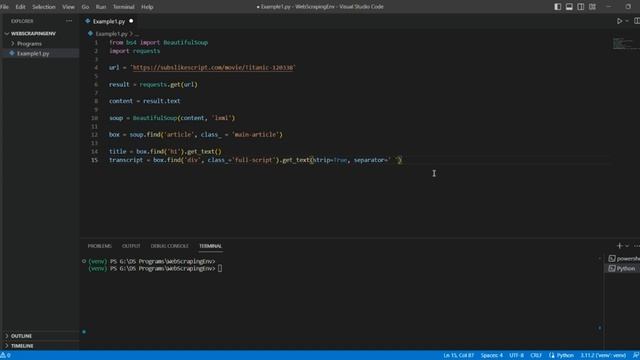Viewport: 640px width, 360px height.
Task: Open the feedback icon in status bar
Action: [636, 356]
